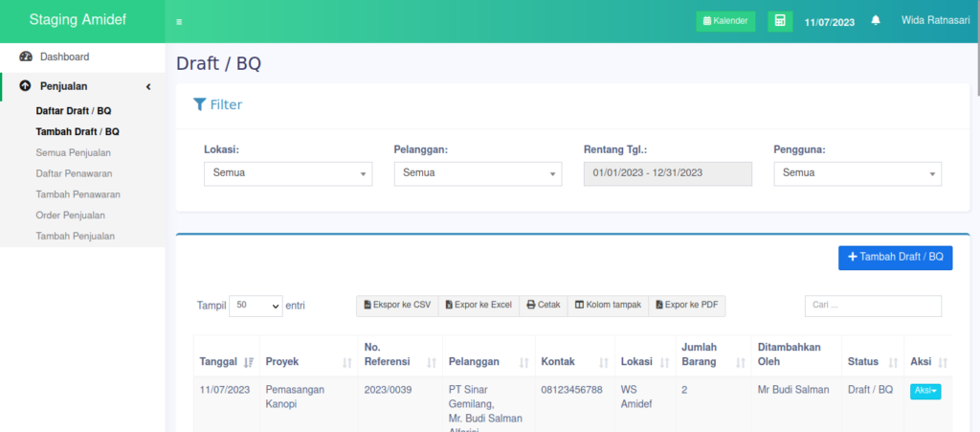Expand the Pengguna filter dropdown

[857, 173]
